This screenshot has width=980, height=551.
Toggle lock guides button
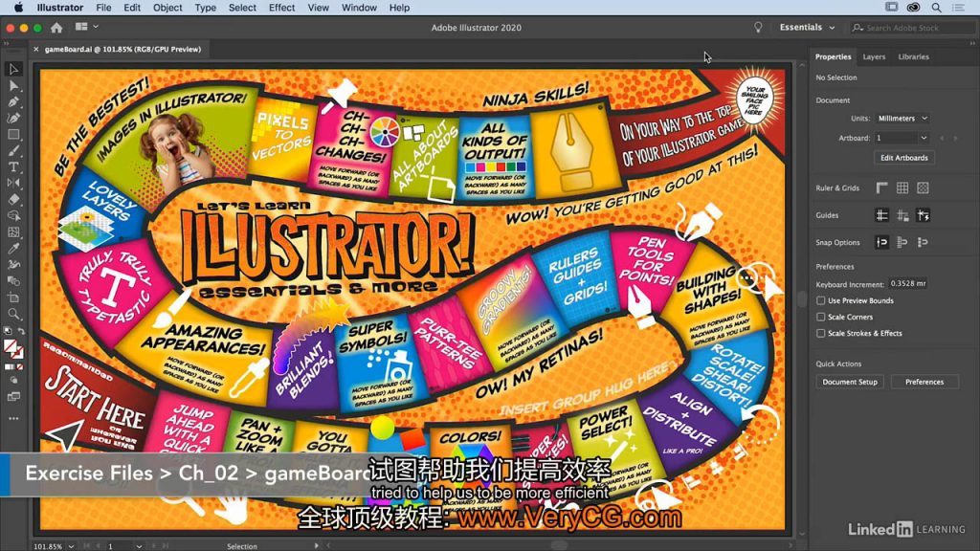[x=902, y=215]
